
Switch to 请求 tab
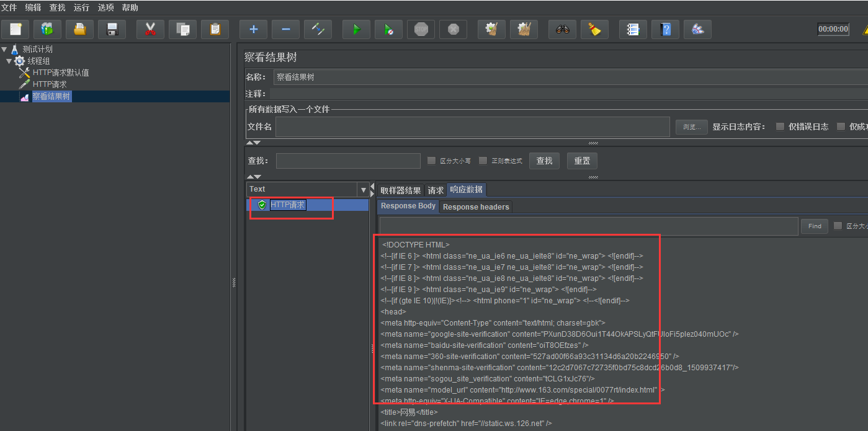pyautogui.click(x=436, y=190)
